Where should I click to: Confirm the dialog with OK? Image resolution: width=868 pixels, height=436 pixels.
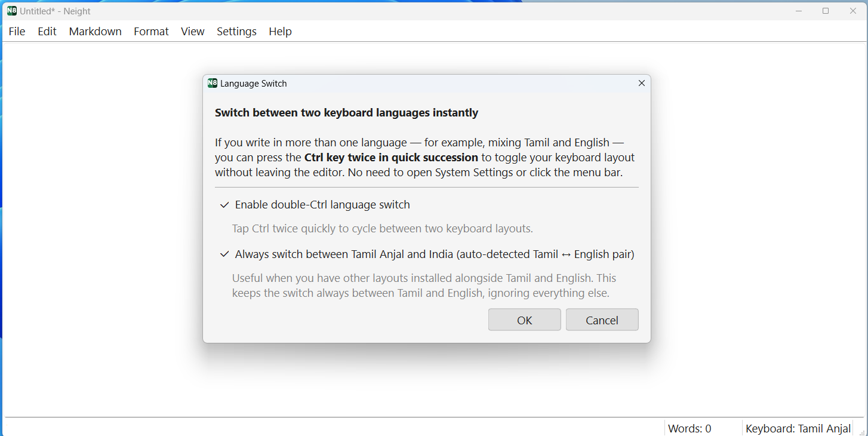524,320
